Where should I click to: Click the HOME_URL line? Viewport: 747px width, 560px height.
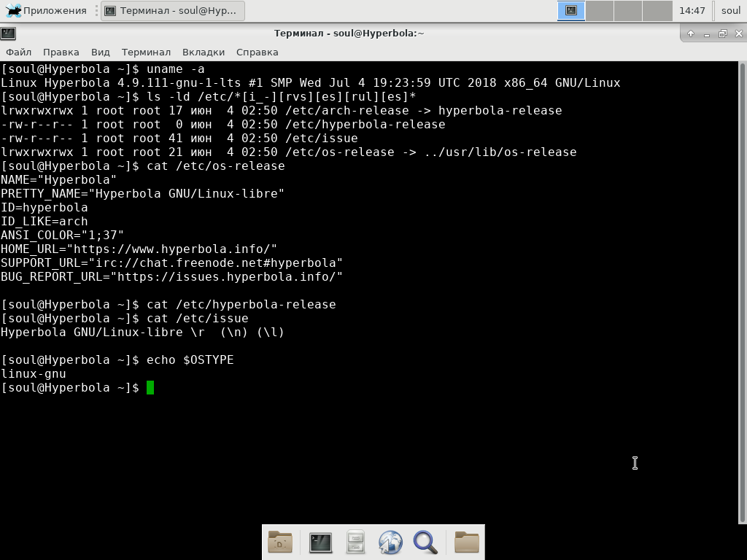tap(139, 249)
